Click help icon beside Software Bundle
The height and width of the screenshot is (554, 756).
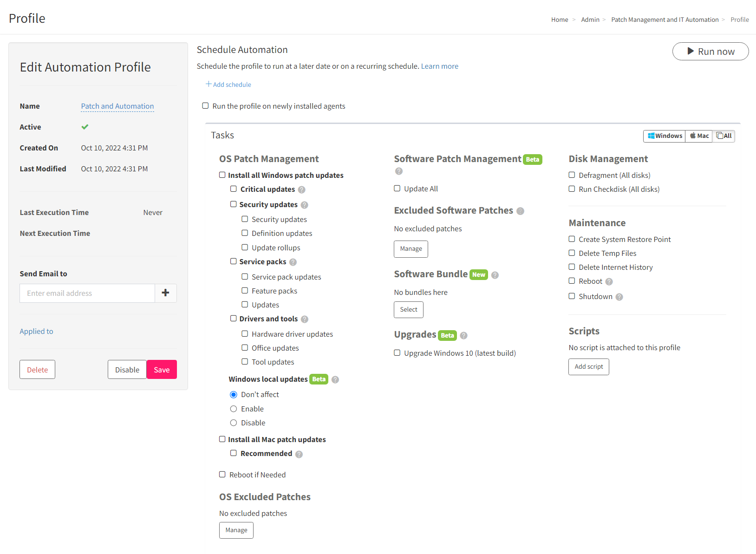495,275
